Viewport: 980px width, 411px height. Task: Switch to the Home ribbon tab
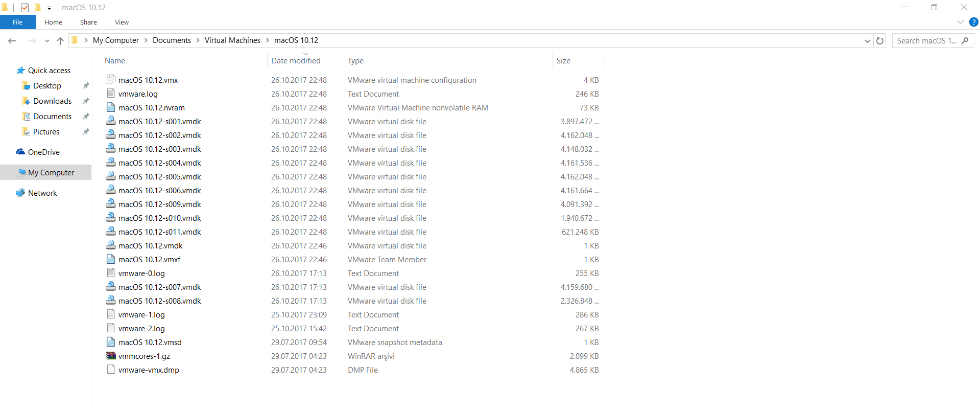tap(53, 22)
